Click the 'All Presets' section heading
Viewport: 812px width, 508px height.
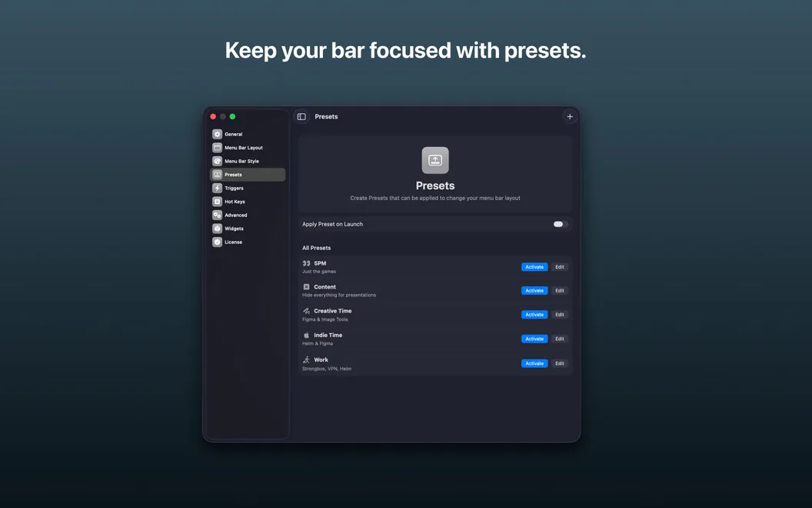point(316,248)
